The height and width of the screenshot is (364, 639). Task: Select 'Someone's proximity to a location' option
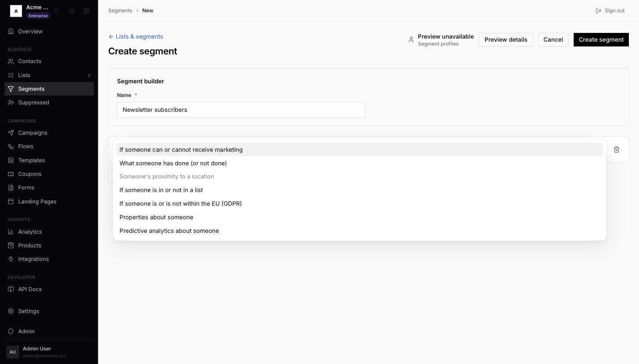(359, 177)
